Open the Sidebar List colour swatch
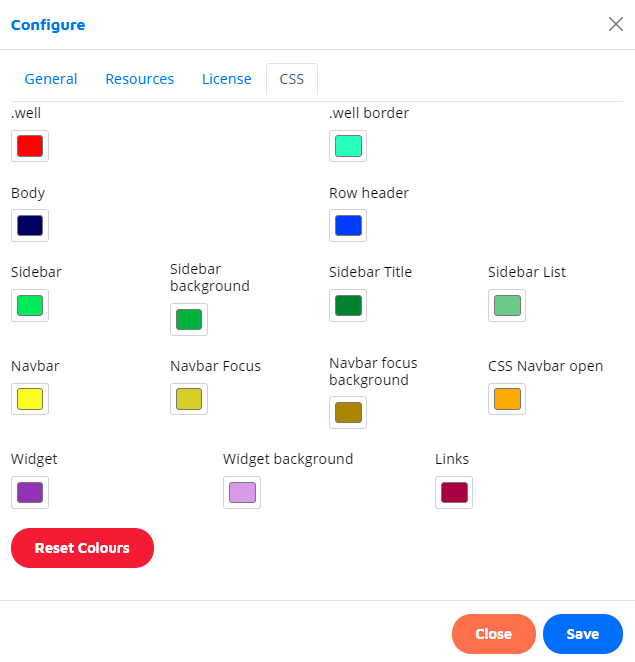Image resolution: width=635 pixels, height=662 pixels. 507,305
